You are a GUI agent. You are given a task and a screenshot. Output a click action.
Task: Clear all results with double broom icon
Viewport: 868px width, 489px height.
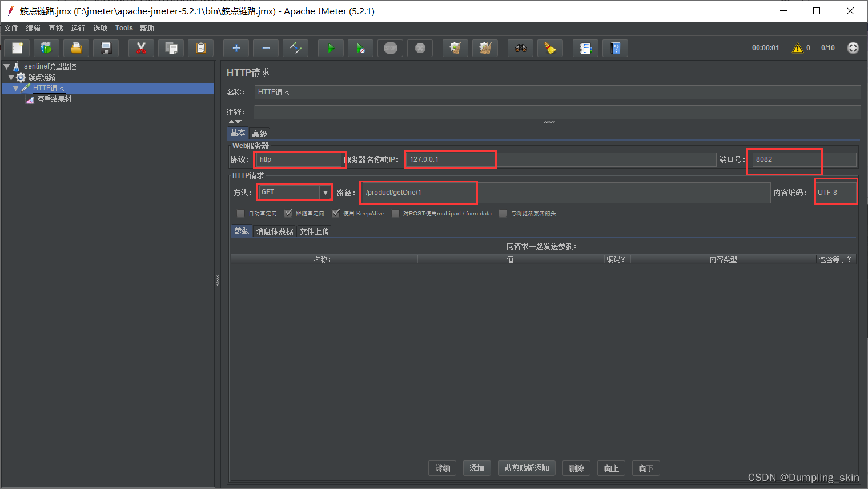click(x=485, y=48)
